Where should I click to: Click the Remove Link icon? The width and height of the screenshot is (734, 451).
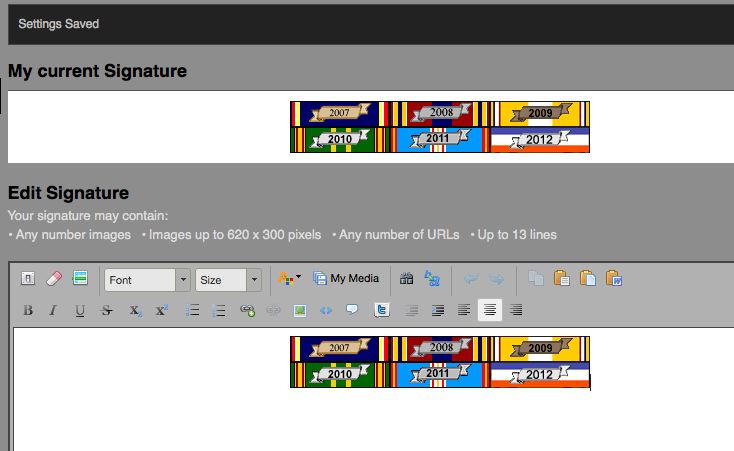tap(273, 310)
